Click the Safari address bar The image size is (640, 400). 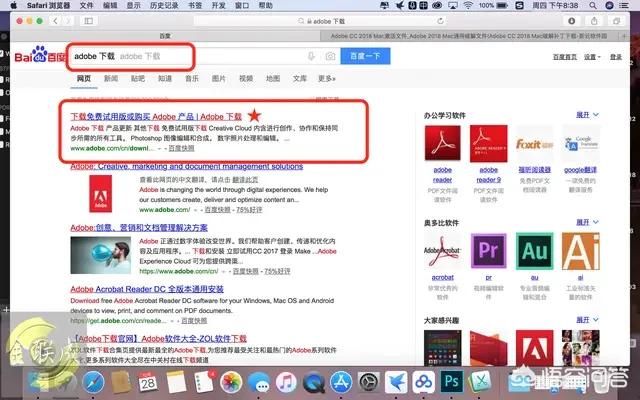pyautogui.click(x=321, y=21)
